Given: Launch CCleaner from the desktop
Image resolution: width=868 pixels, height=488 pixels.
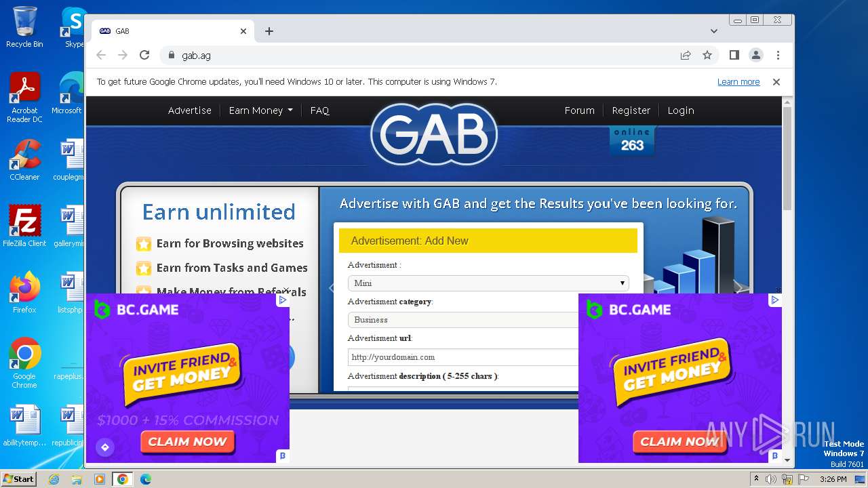Looking at the screenshot, I should click(x=24, y=160).
